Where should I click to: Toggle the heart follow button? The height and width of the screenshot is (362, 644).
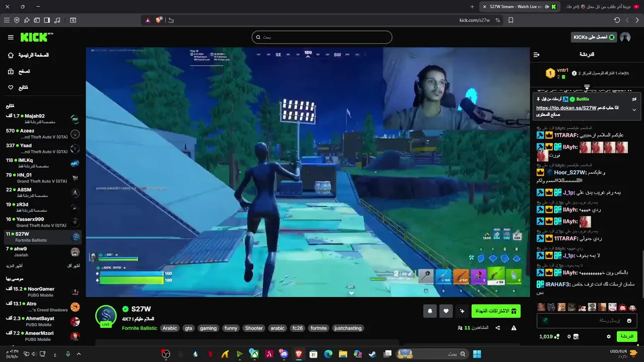(446, 311)
